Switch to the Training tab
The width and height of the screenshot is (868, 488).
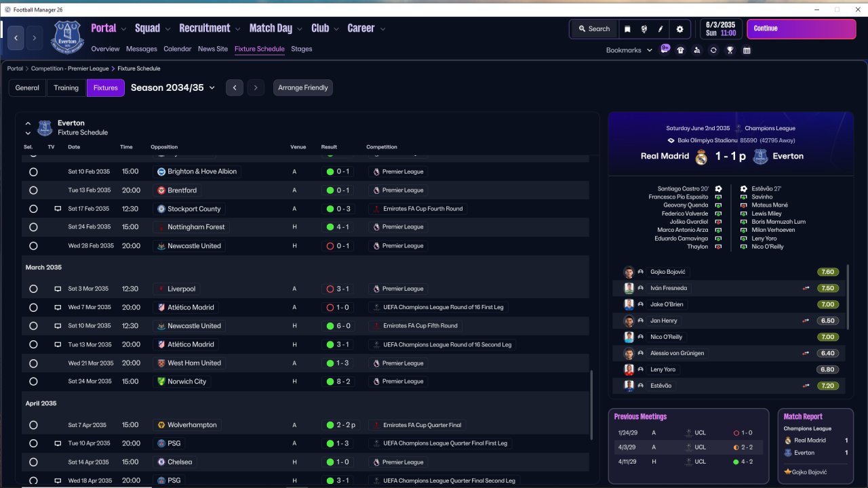(66, 88)
